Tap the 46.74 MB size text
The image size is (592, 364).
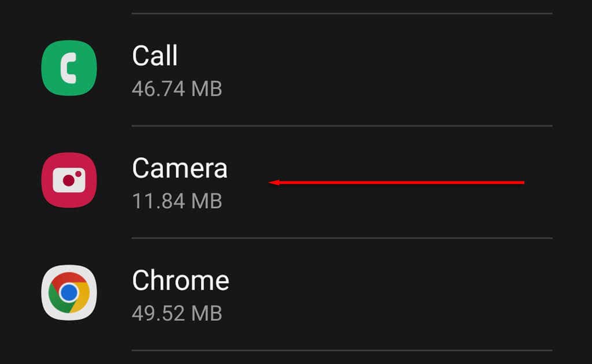click(177, 89)
